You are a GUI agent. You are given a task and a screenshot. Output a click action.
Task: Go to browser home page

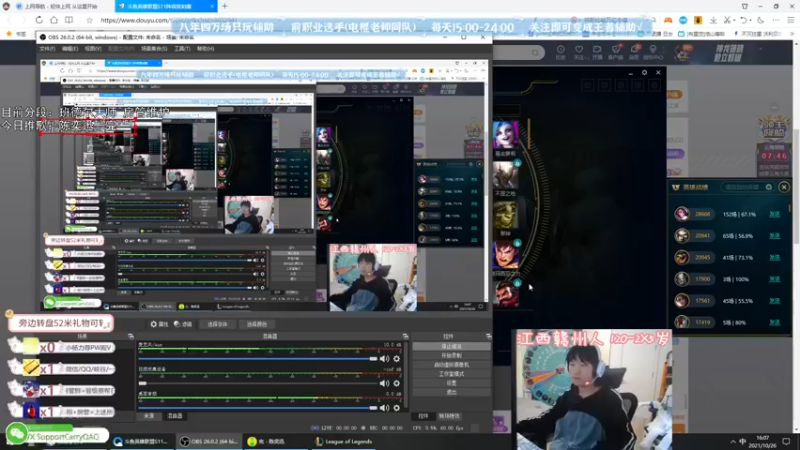coord(54,20)
